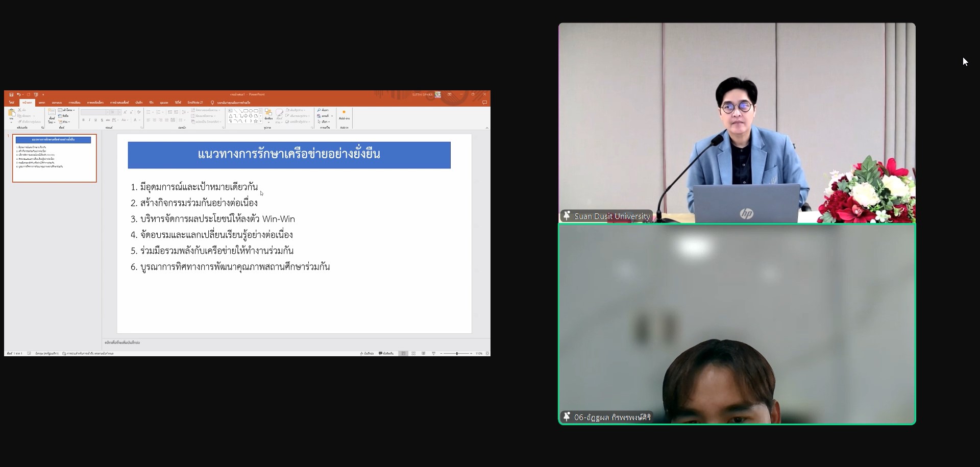Toggle the Comments pane in status bar
980x467 pixels.
(x=386, y=353)
